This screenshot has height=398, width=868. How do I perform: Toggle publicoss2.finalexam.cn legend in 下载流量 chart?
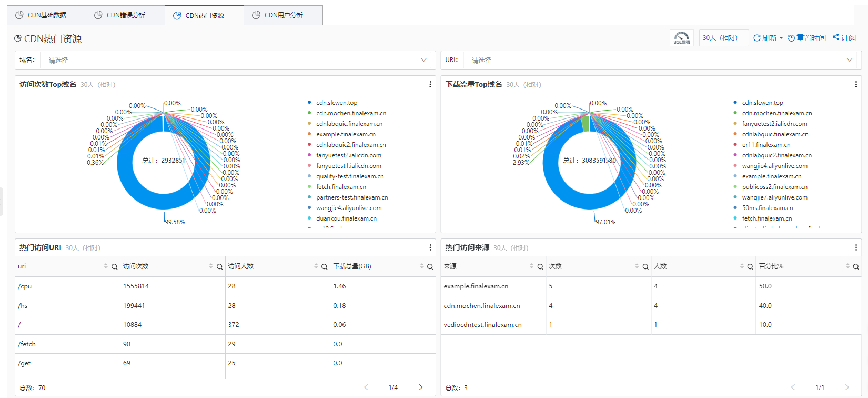pyautogui.click(x=771, y=187)
